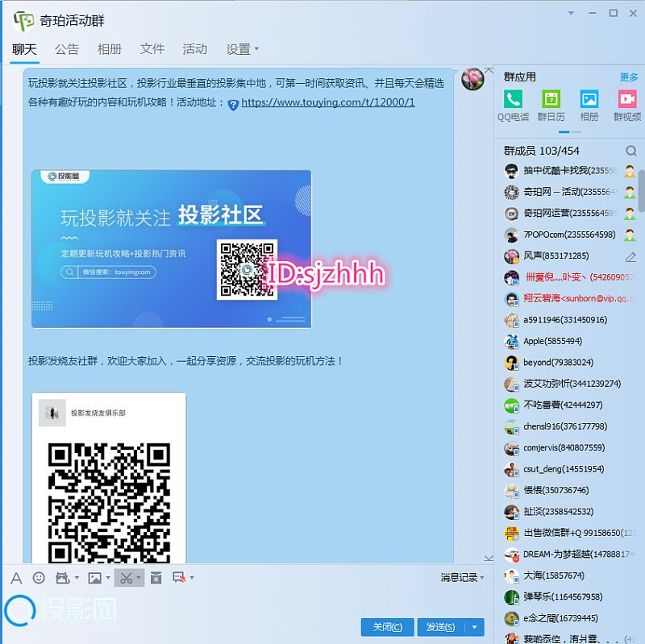Click the 群成员 103/454 header
645x644 pixels.
pos(541,151)
